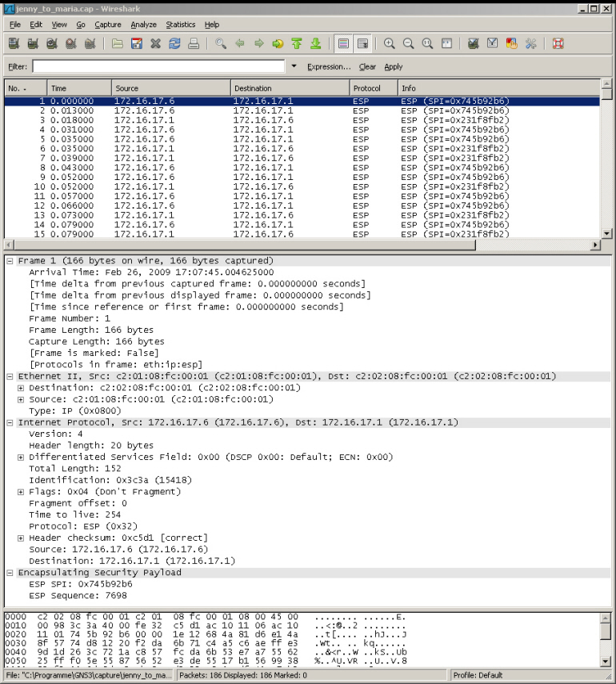Open the Edit menu
Image resolution: width=616 pixels, height=684 pixels.
[x=36, y=25]
